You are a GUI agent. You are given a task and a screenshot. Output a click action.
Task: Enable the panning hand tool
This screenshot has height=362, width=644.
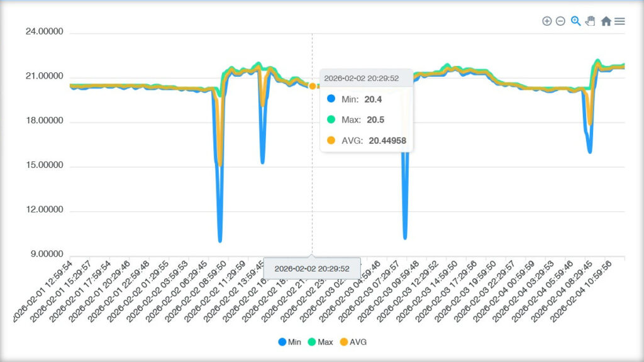coord(590,21)
